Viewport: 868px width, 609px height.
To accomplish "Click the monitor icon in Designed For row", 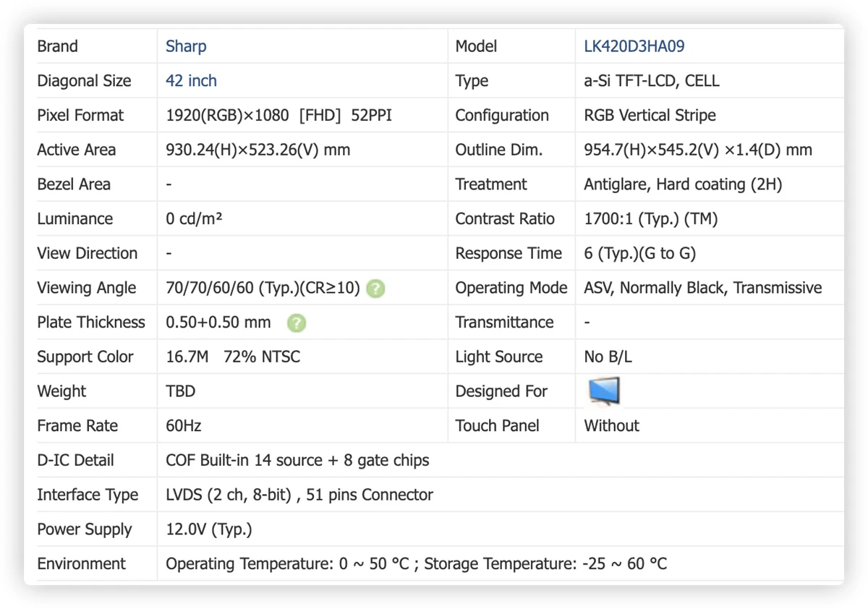I will point(603,391).
